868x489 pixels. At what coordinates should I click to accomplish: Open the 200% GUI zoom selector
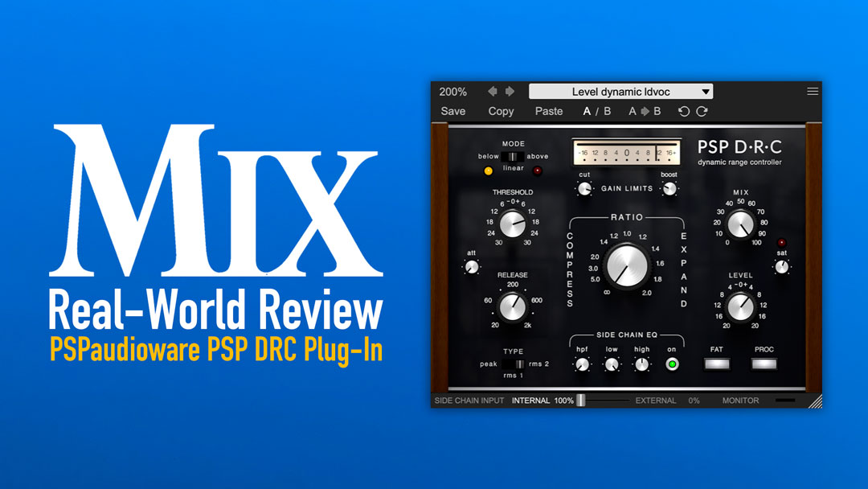453,92
